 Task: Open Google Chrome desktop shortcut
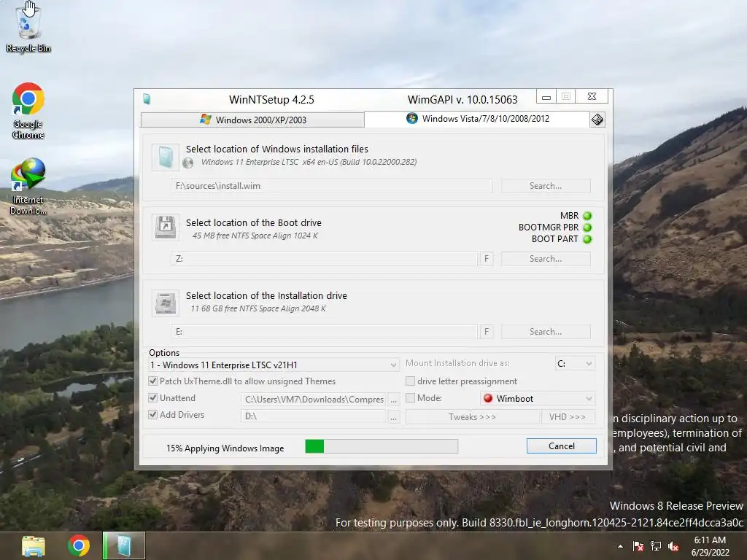(28, 111)
